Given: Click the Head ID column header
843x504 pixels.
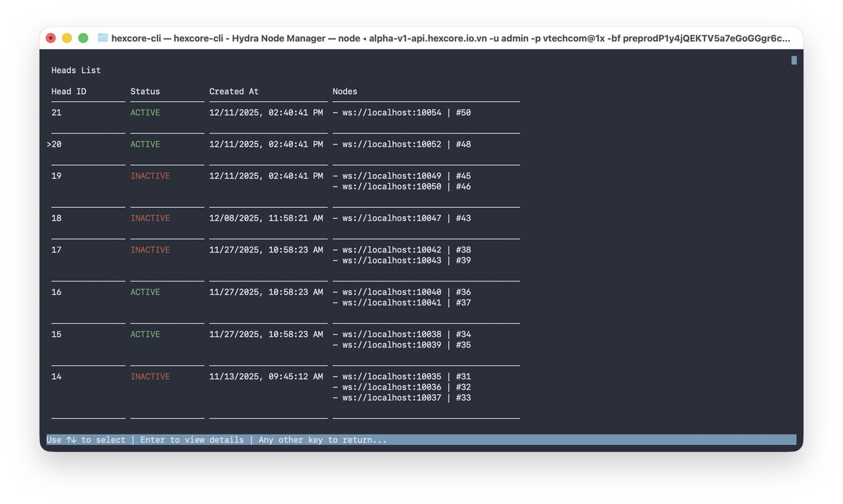Looking at the screenshot, I should coord(69,91).
